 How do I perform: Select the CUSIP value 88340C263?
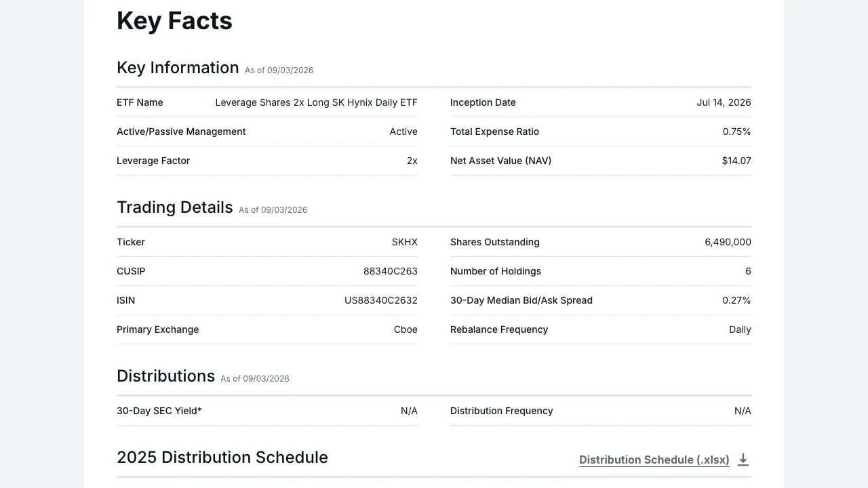391,271
